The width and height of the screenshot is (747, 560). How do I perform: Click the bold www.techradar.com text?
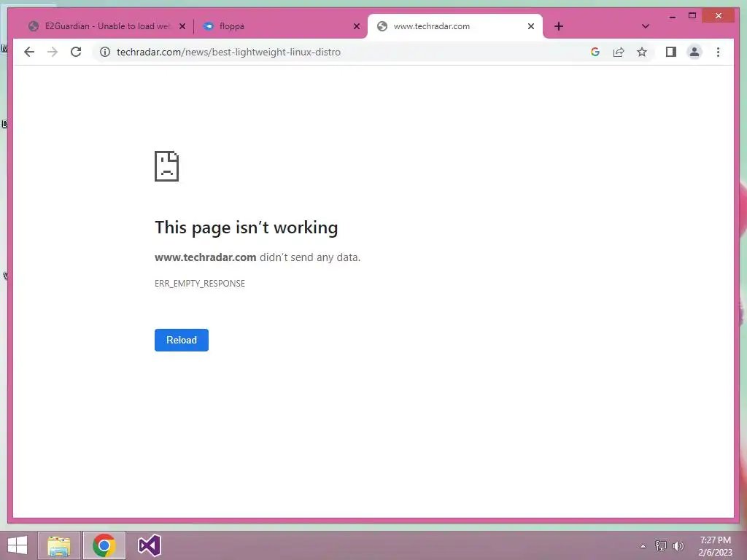pyautogui.click(x=205, y=257)
